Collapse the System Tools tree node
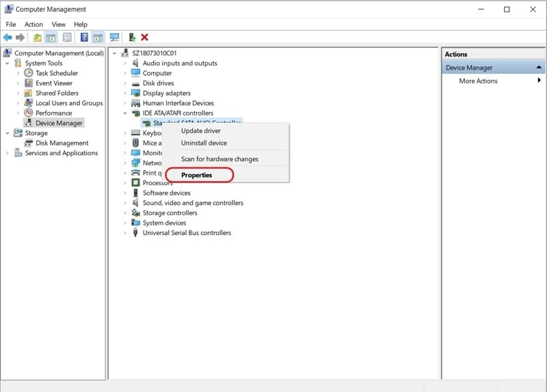The height and width of the screenshot is (392, 547). pyautogui.click(x=8, y=64)
